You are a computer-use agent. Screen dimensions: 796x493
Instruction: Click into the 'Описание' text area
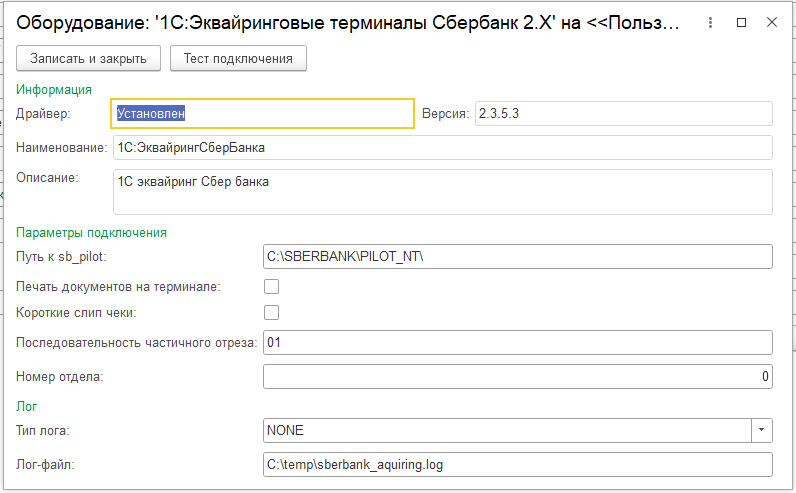pyautogui.click(x=441, y=191)
